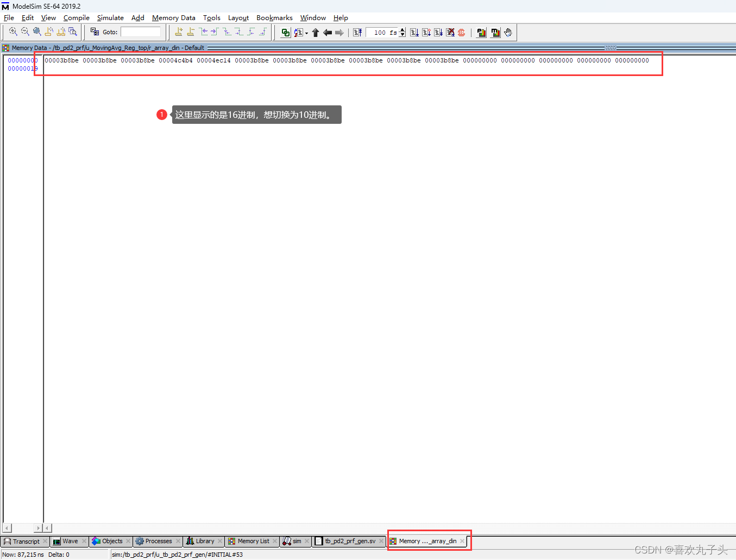This screenshot has width=736, height=560.
Task: Click the Zoom Full magnifier icon
Action: coord(36,32)
